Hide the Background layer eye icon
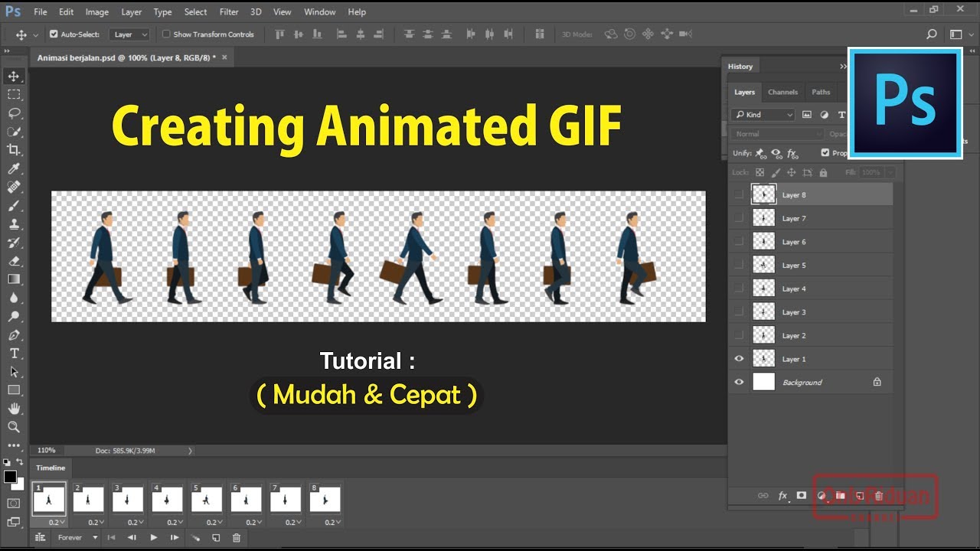This screenshot has width=980, height=551. tap(739, 383)
